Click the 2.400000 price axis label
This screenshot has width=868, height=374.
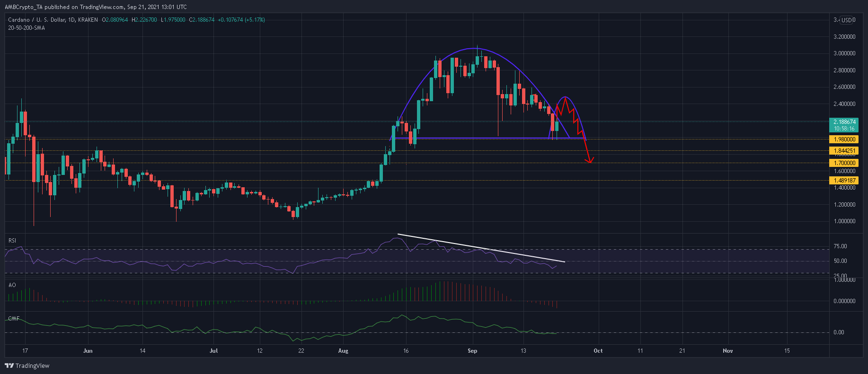(844, 104)
